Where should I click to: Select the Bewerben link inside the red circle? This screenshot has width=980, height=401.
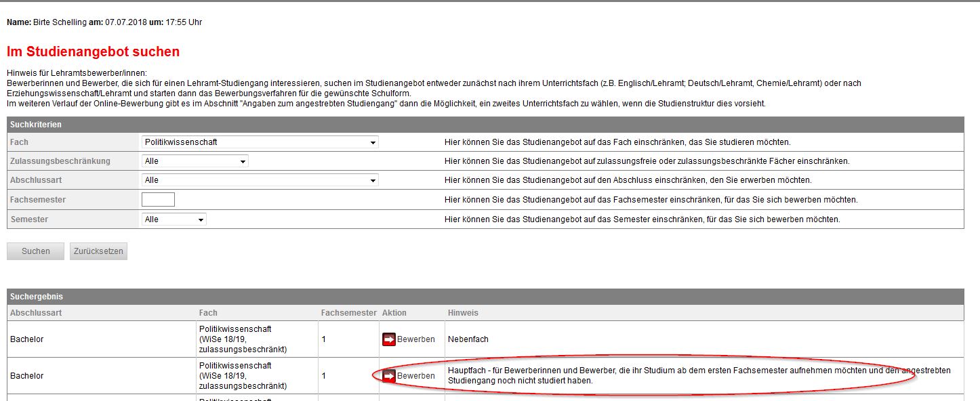[x=417, y=375]
